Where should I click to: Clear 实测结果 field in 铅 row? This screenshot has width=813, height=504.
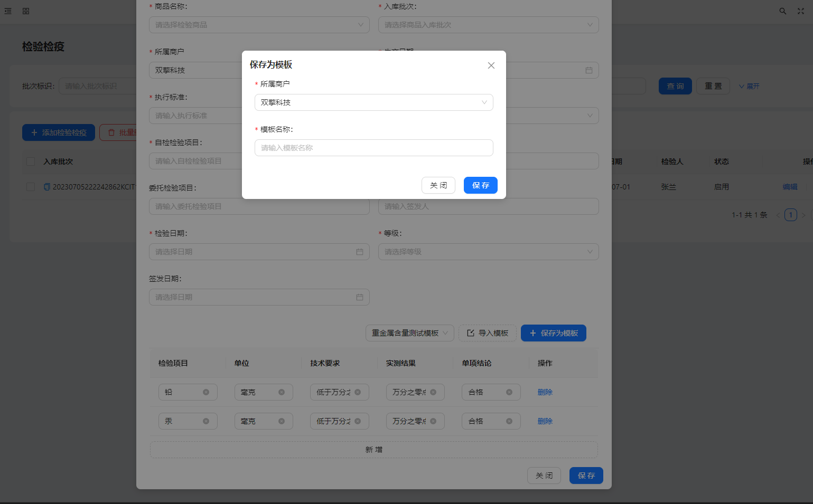433,392
